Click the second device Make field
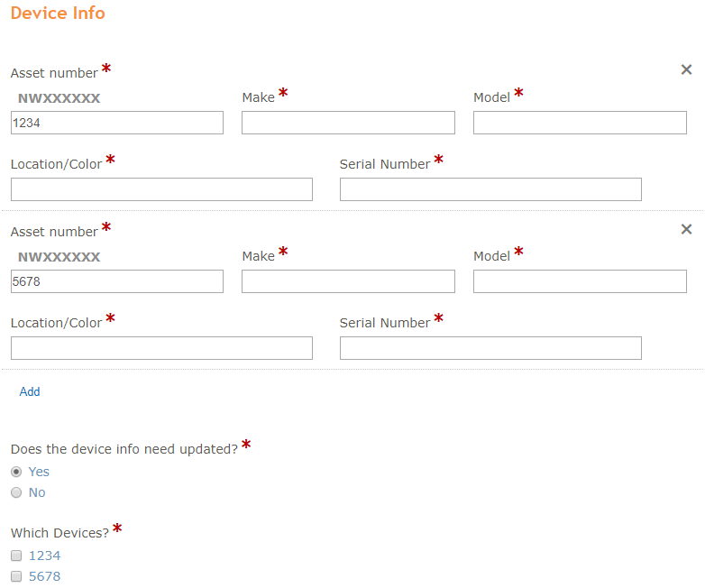The width and height of the screenshot is (705, 588). click(x=349, y=281)
